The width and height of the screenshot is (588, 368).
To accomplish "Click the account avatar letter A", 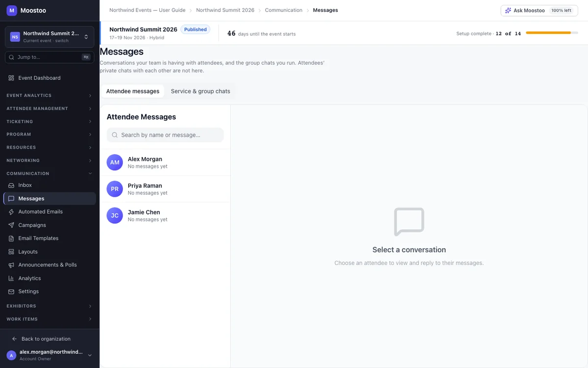I will coord(11,355).
